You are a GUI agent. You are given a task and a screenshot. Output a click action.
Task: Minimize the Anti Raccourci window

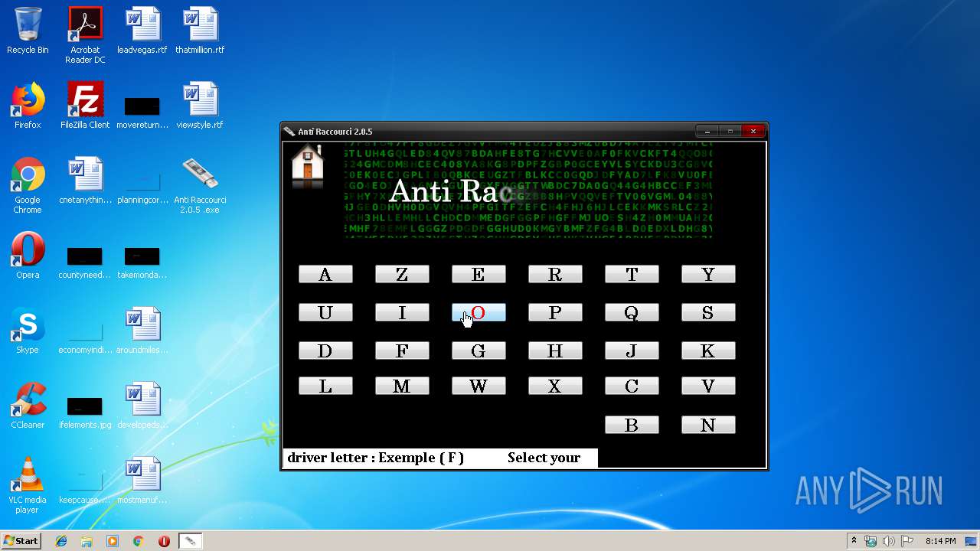tap(707, 132)
